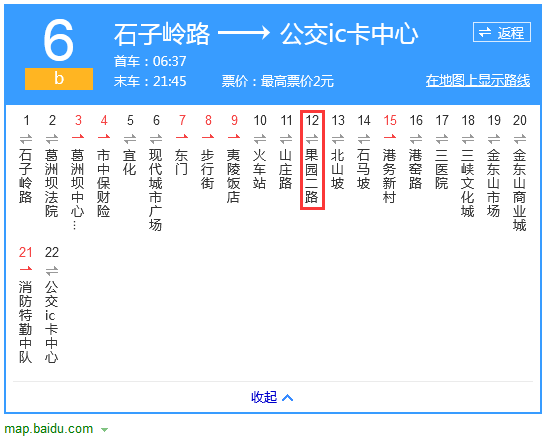
Task: Select stop 葛洲坝法院
Action: 51,183
